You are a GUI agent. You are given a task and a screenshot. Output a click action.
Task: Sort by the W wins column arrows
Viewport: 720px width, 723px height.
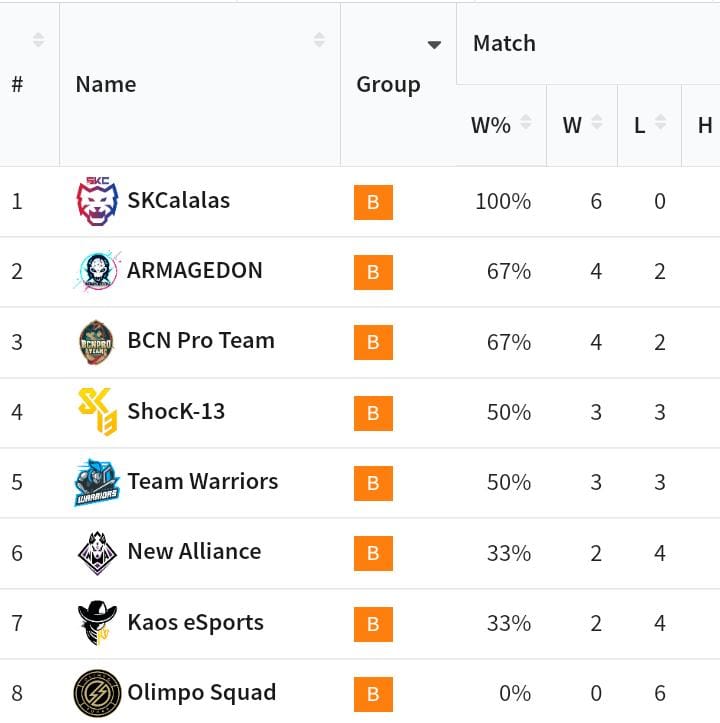597,122
